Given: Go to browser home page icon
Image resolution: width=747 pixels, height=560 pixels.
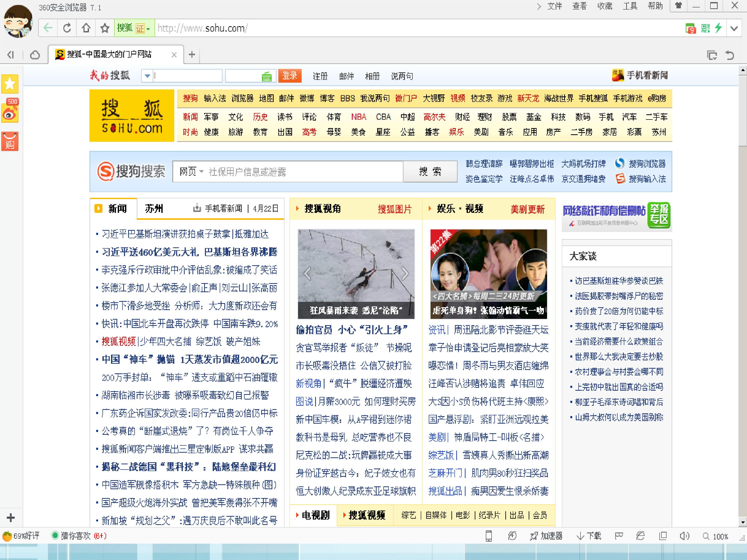Looking at the screenshot, I should (x=86, y=28).
